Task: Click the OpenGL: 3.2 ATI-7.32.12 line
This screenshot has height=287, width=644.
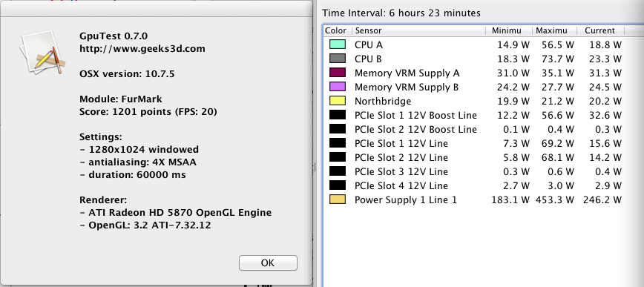Action: (x=145, y=225)
